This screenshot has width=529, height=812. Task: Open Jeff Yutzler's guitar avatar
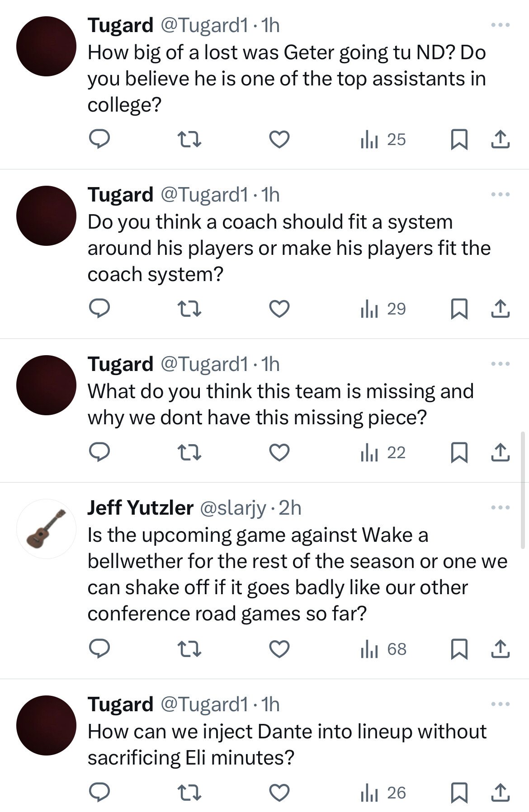tap(46, 529)
